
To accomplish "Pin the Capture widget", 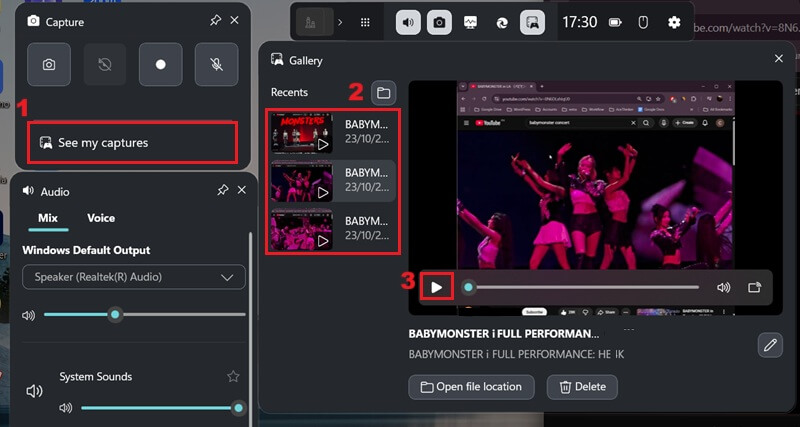I will 215,20.
